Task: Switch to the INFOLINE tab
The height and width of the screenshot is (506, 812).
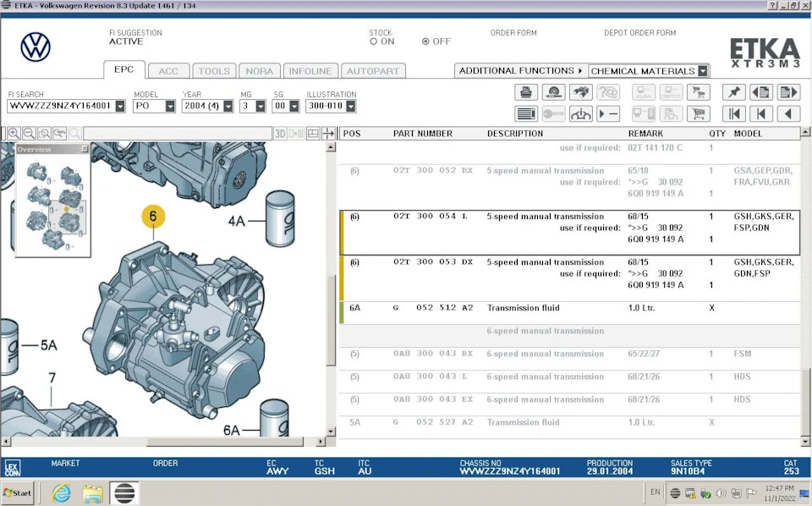Action: (310, 71)
